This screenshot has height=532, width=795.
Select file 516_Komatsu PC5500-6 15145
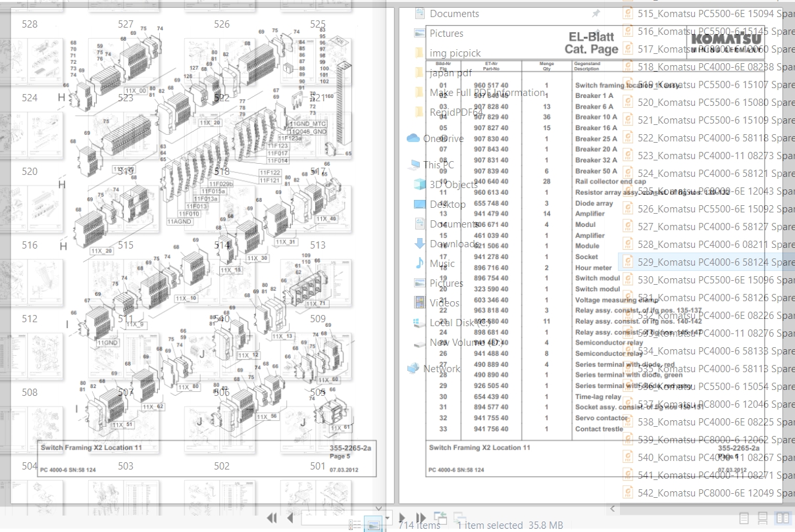pyautogui.click(x=716, y=31)
